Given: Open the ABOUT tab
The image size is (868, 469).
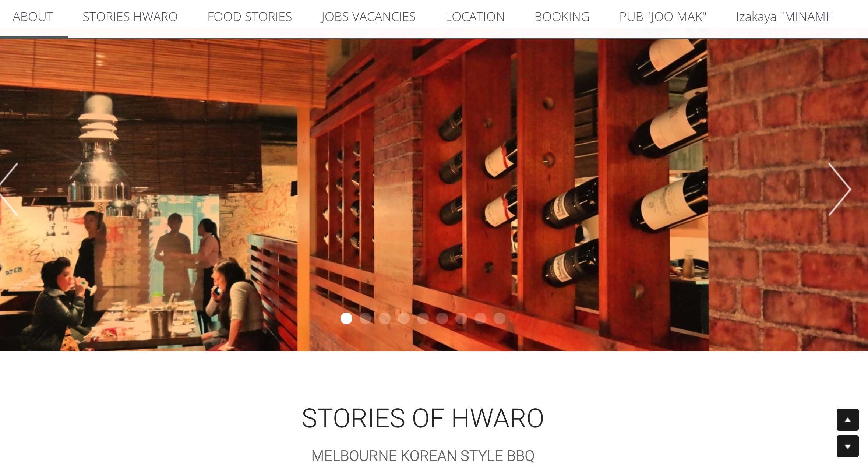Looking at the screenshot, I should [x=33, y=17].
